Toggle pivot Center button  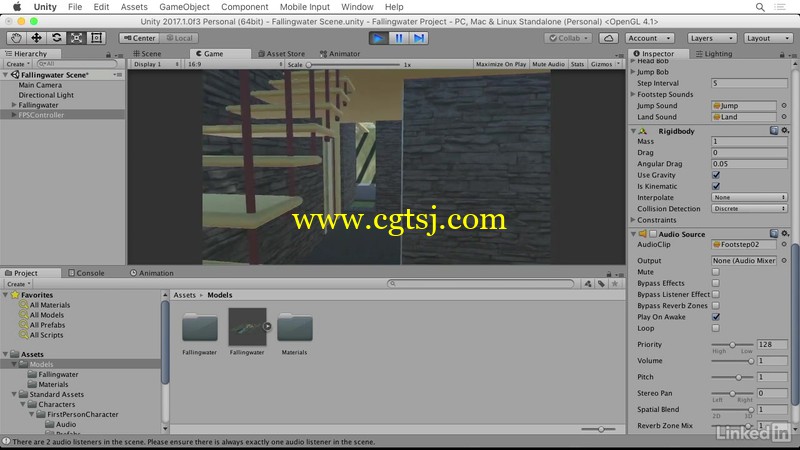click(x=139, y=38)
